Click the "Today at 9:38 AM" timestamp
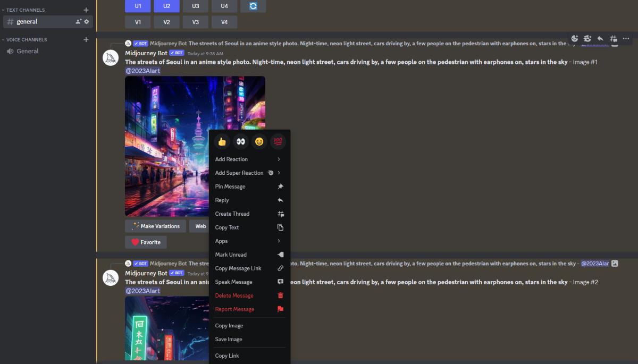The width and height of the screenshot is (638, 364). (x=205, y=54)
